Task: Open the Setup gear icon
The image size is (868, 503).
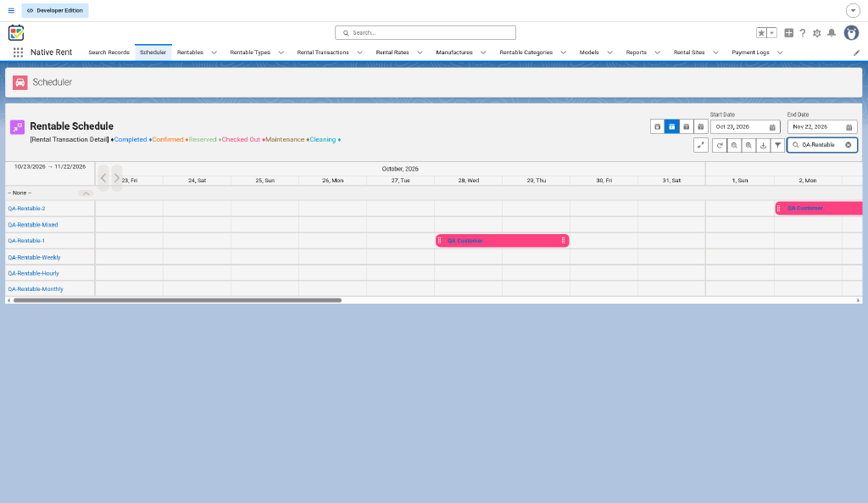Action: click(816, 33)
